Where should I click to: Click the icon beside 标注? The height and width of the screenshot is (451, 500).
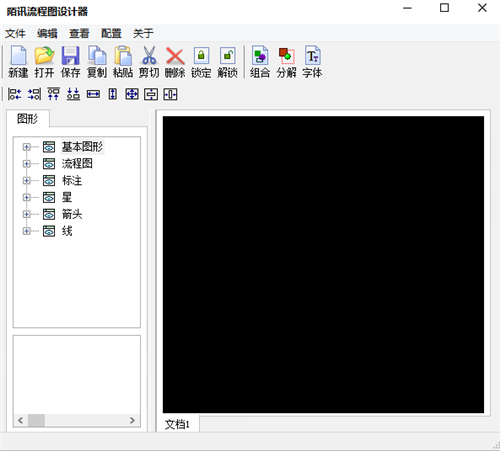tap(49, 180)
